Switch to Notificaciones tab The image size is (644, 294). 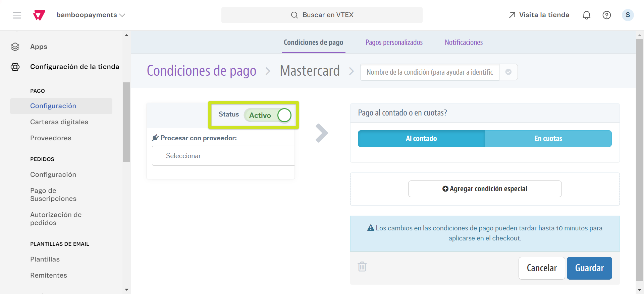point(464,43)
